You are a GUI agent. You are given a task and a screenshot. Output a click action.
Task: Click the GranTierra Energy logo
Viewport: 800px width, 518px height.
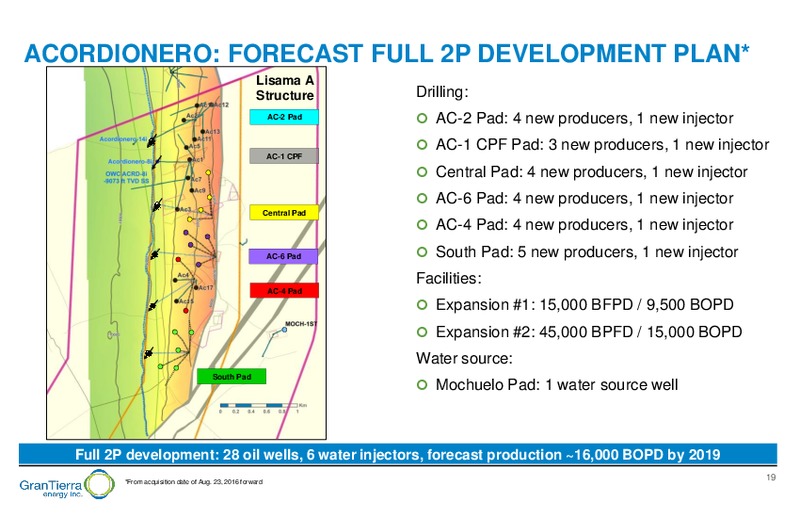(x=66, y=484)
